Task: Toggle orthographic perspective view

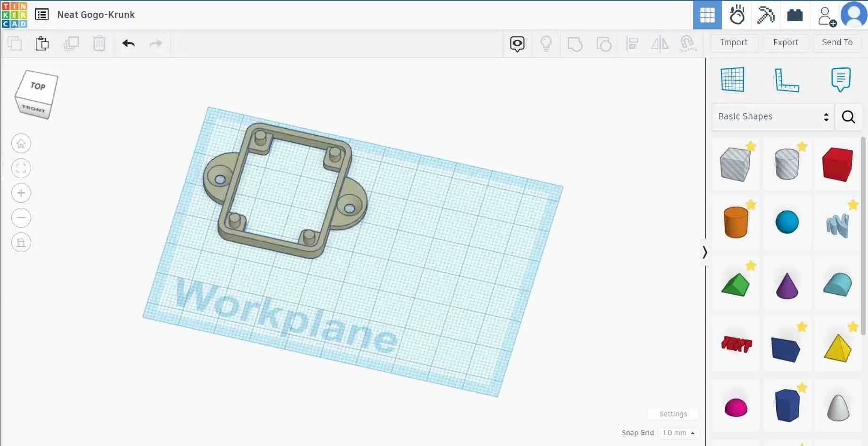Action: tap(21, 242)
